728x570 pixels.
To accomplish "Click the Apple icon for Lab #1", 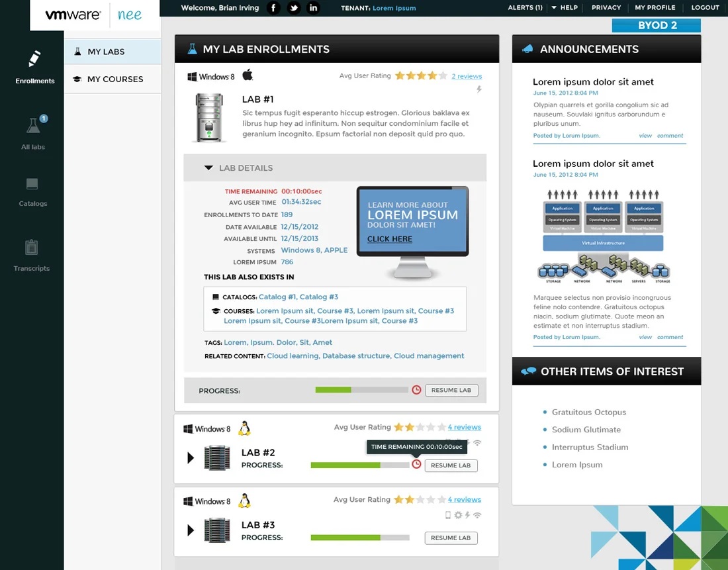I will 248,75.
